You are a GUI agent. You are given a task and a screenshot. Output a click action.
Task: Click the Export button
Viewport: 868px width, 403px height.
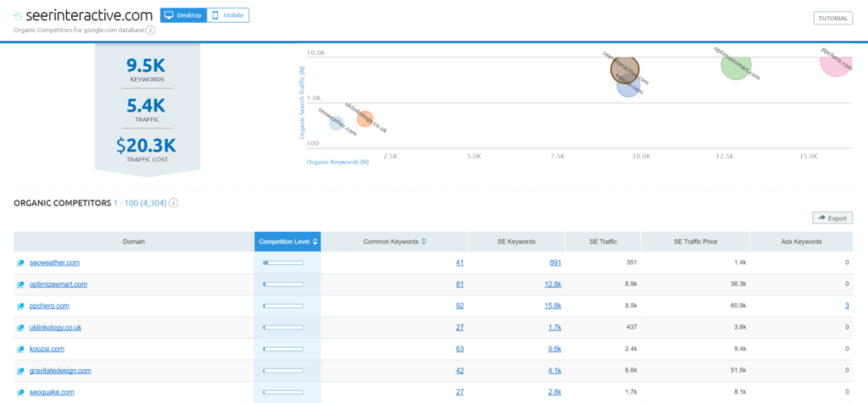pos(832,218)
